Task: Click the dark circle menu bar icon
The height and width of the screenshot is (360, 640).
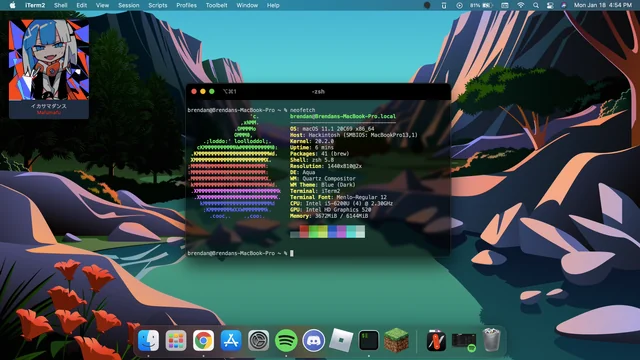Action: click(x=427, y=5)
